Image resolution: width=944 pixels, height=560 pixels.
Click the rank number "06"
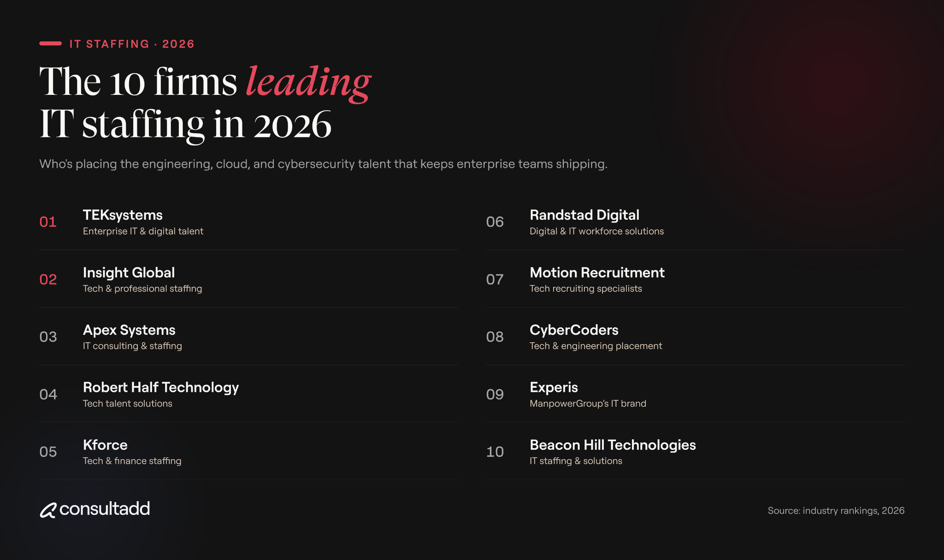click(x=495, y=222)
